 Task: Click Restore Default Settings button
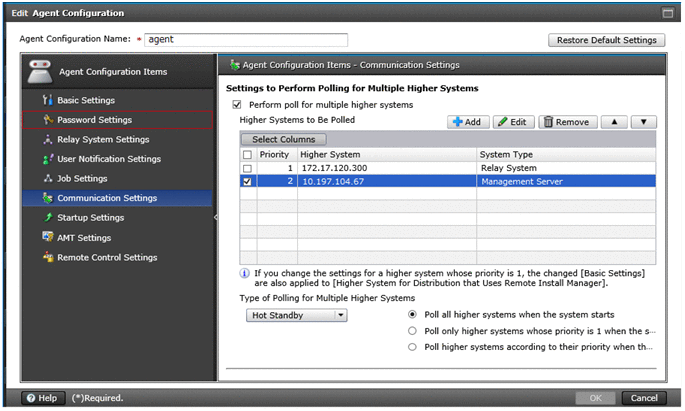605,40
